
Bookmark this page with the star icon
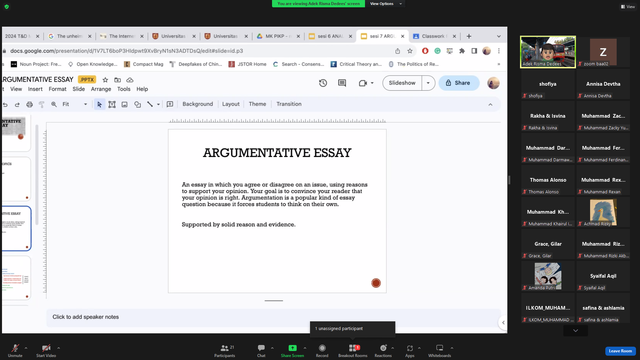click(410, 51)
